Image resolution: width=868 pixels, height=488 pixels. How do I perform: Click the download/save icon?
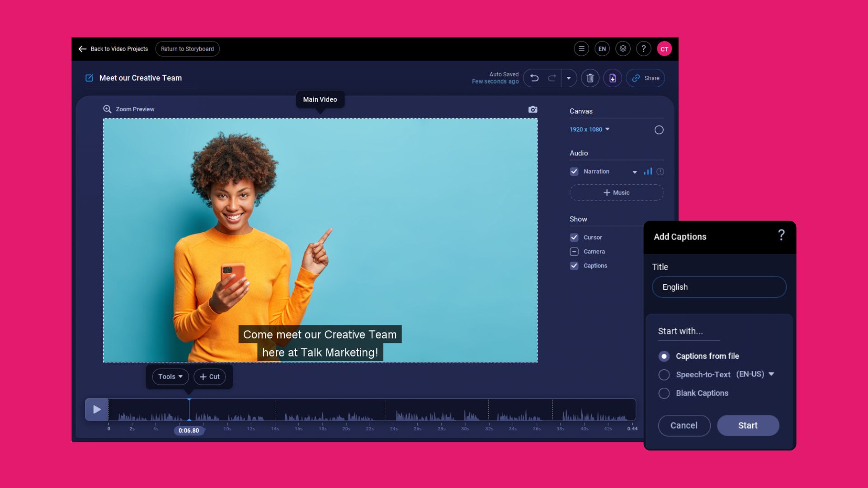[612, 77]
